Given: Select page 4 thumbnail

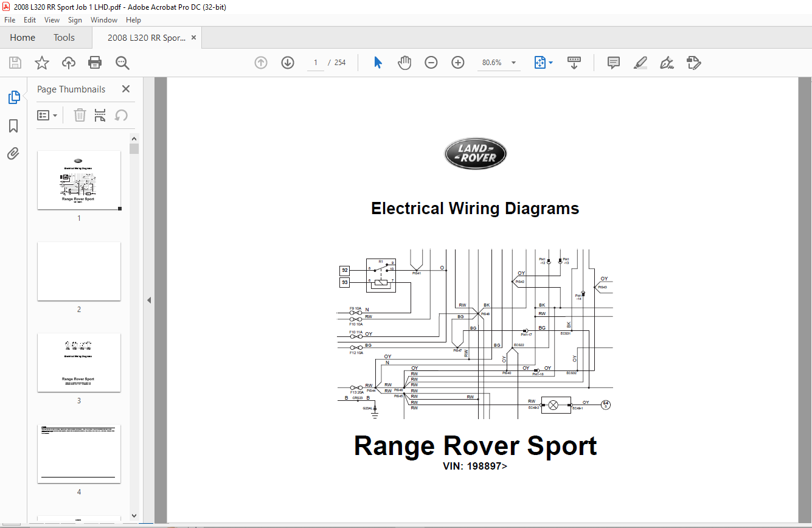Looking at the screenshot, I should point(79,454).
